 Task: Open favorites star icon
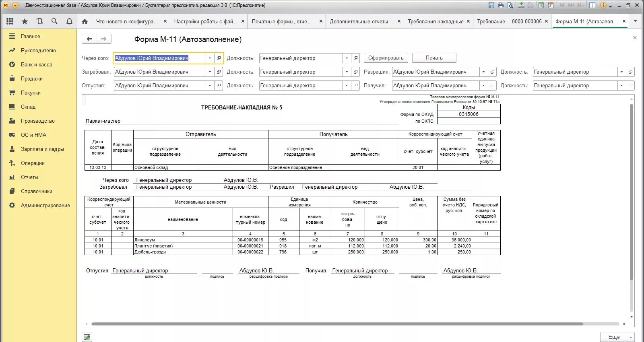(25, 21)
